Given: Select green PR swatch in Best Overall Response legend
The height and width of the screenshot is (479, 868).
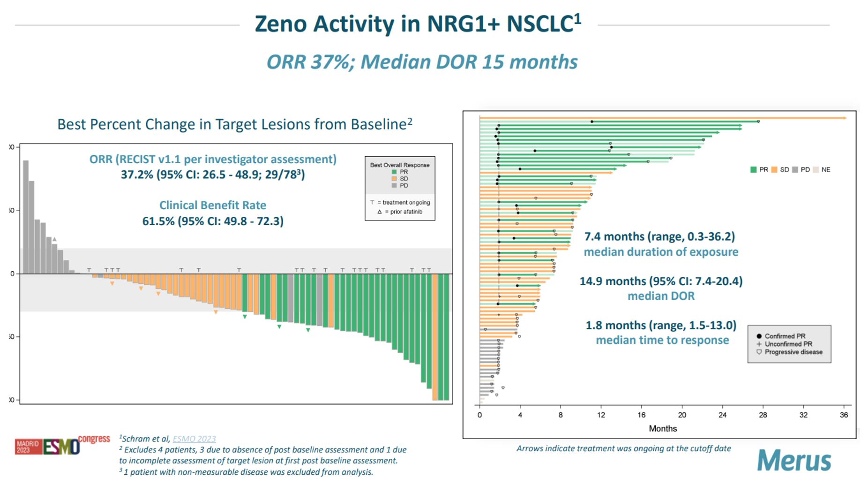Looking at the screenshot, I should click(x=394, y=172).
